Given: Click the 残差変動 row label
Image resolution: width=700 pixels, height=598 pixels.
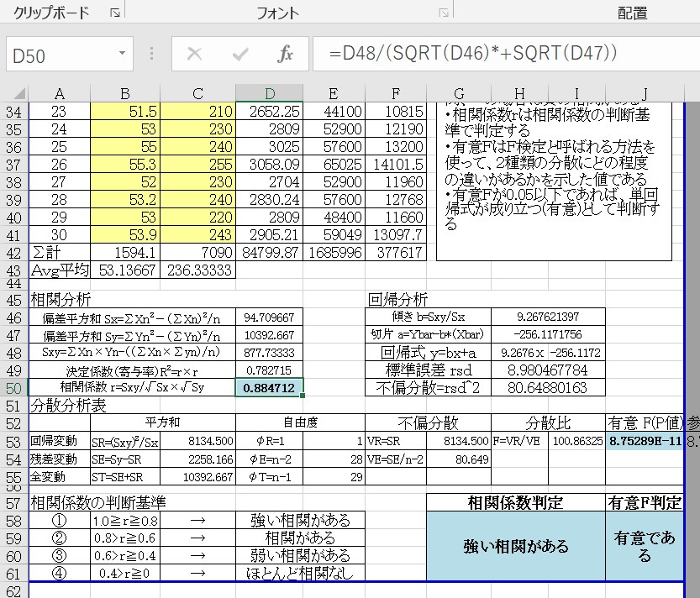Looking at the screenshot, I should (60, 459).
